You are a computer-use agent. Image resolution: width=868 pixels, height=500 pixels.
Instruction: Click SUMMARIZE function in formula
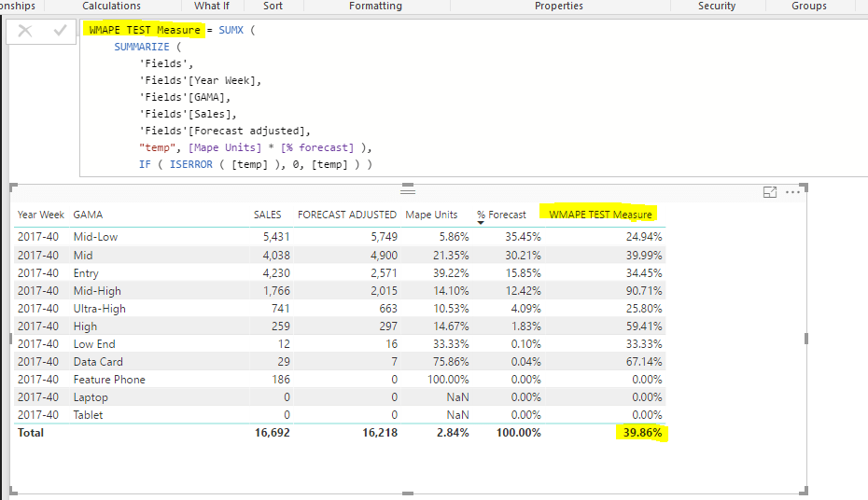pyautogui.click(x=142, y=47)
